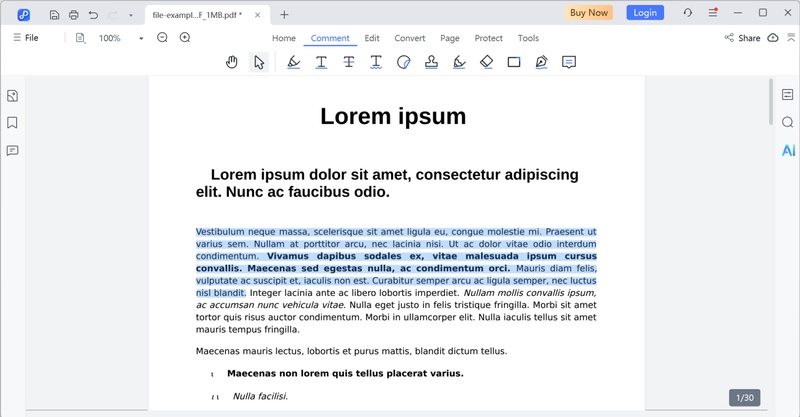Expand quick access toolbar dropdown arrow
Viewport: 800px width, 417px height.
(x=130, y=15)
